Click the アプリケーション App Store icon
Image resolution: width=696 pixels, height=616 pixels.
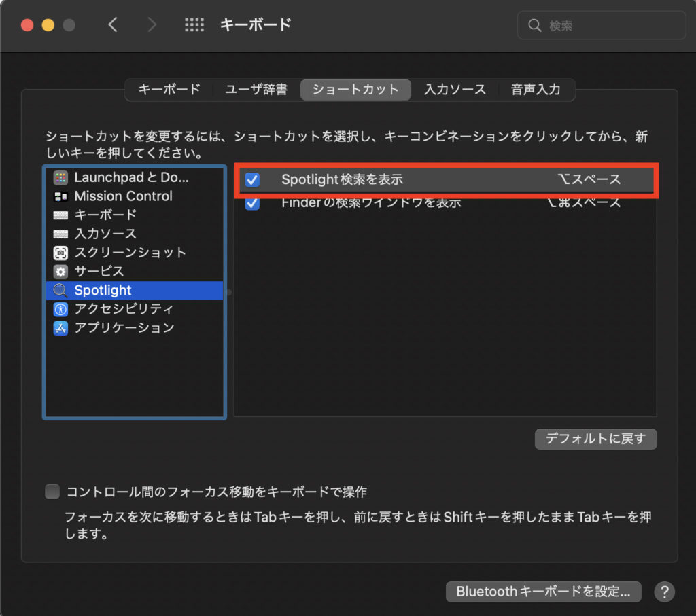tap(60, 328)
